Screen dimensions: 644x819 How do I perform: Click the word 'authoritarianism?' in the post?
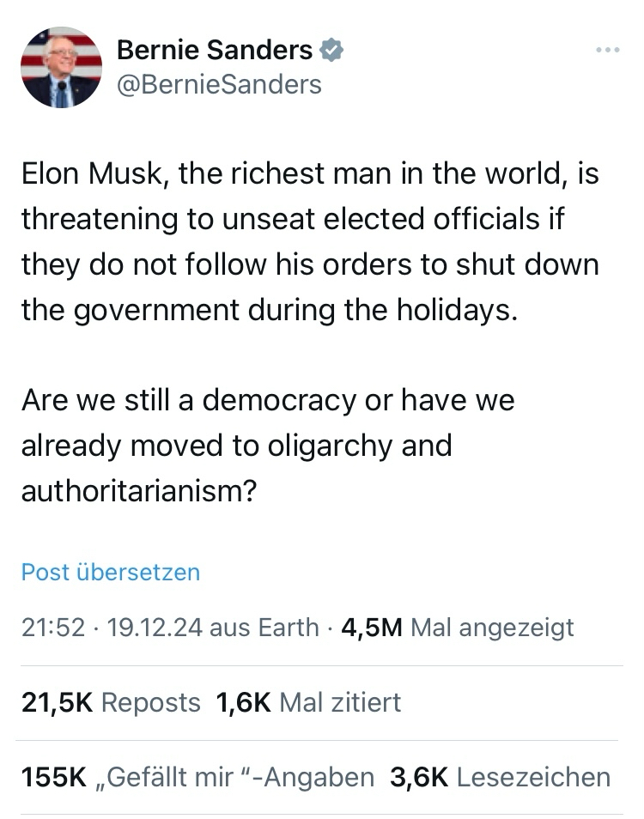[x=139, y=492]
